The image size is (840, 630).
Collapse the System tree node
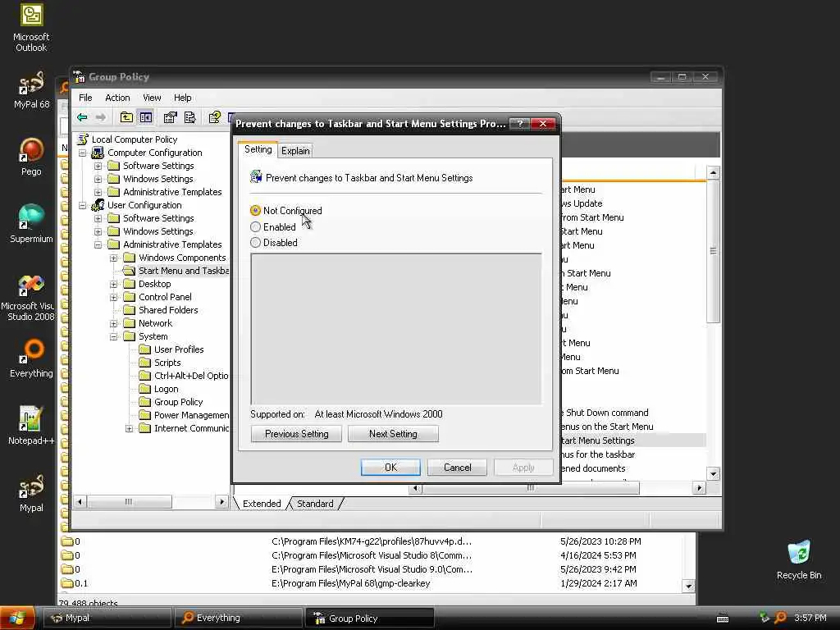(113, 336)
